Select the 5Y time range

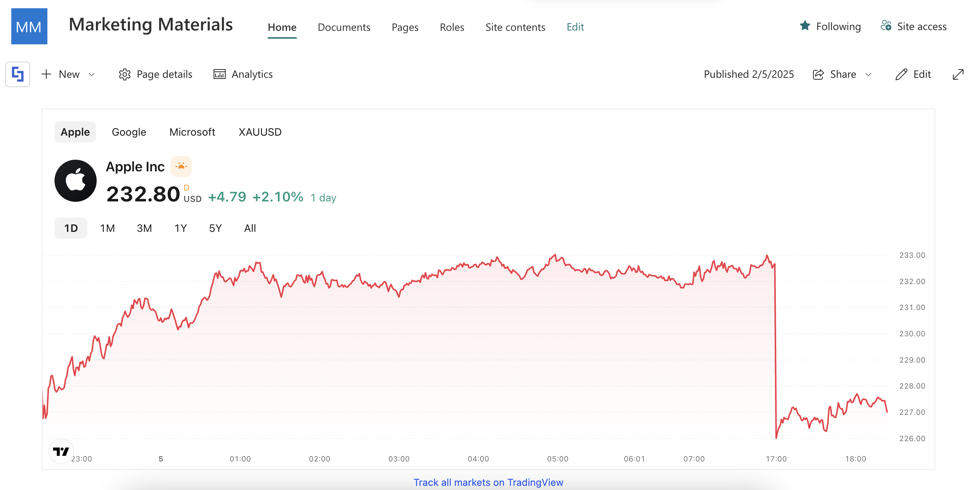[215, 228]
